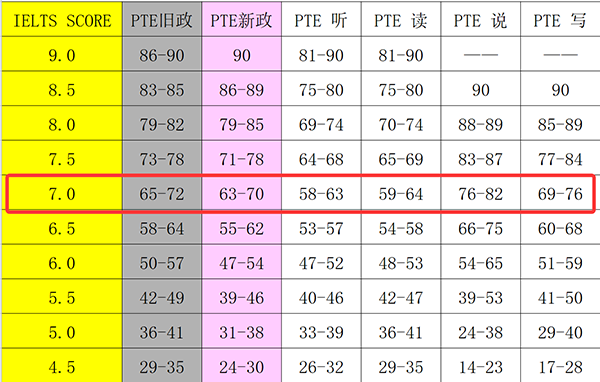Click the 69-76 writing score cell
This screenshot has width=600, height=382.
coord(560,193)
